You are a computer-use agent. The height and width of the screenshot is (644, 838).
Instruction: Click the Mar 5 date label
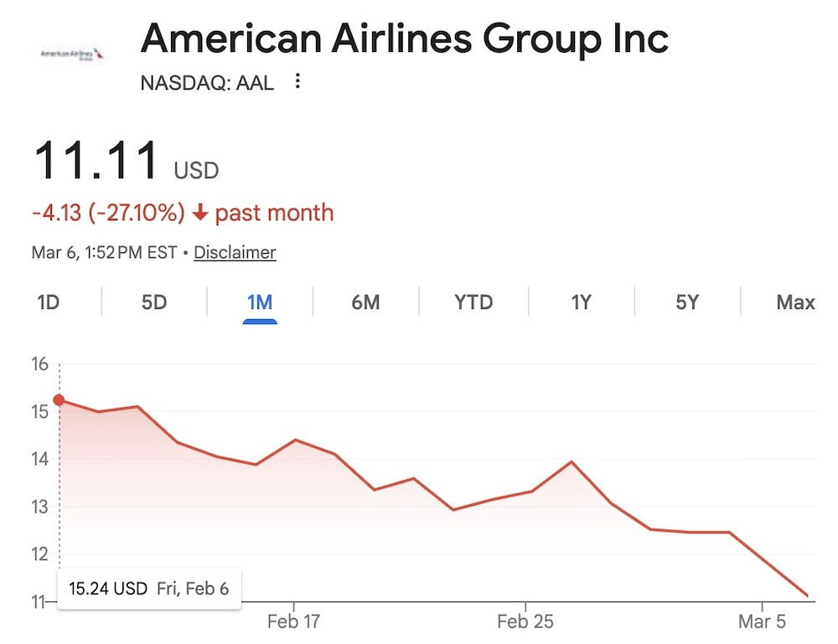[x=763, y=622]
